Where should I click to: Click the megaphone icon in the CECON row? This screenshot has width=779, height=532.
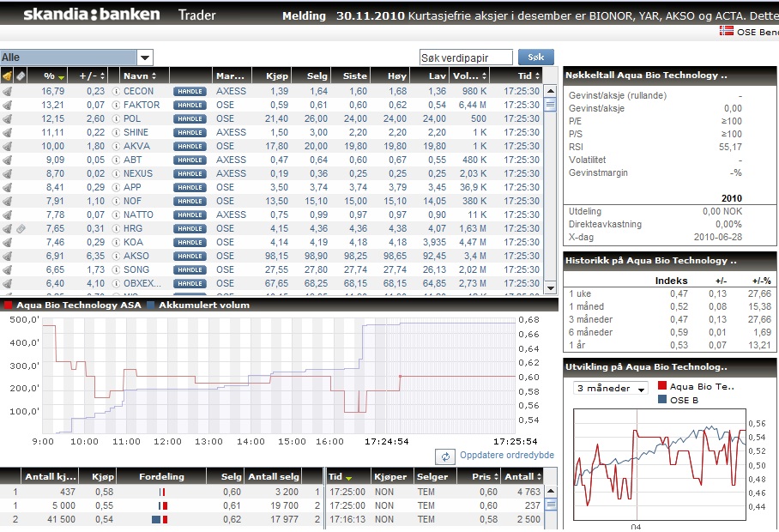coord(7,92)
